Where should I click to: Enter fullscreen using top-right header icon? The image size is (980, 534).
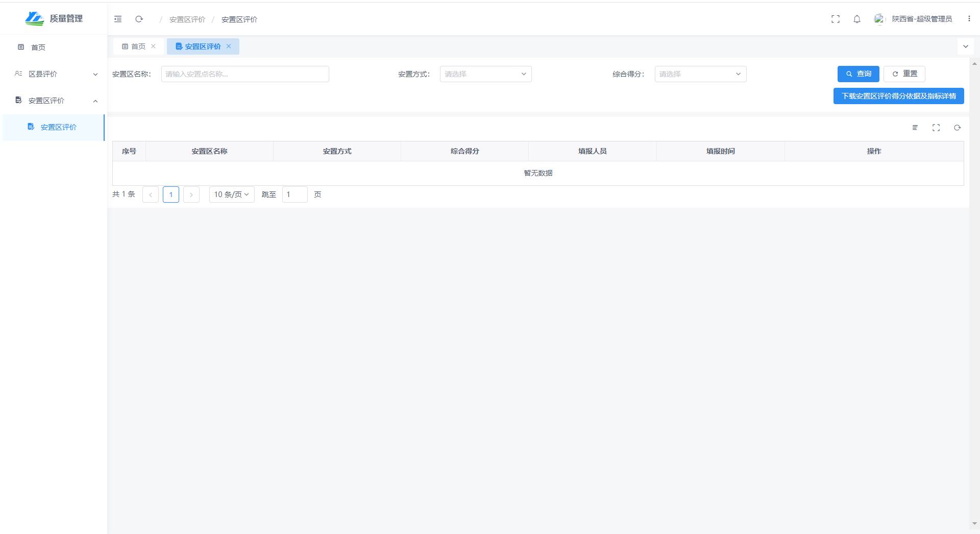(836, 19)
